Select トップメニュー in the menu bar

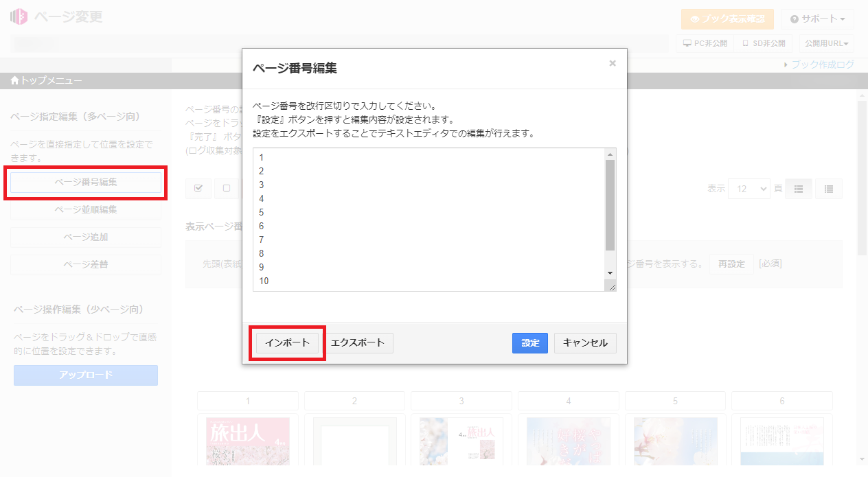[48, 80]
